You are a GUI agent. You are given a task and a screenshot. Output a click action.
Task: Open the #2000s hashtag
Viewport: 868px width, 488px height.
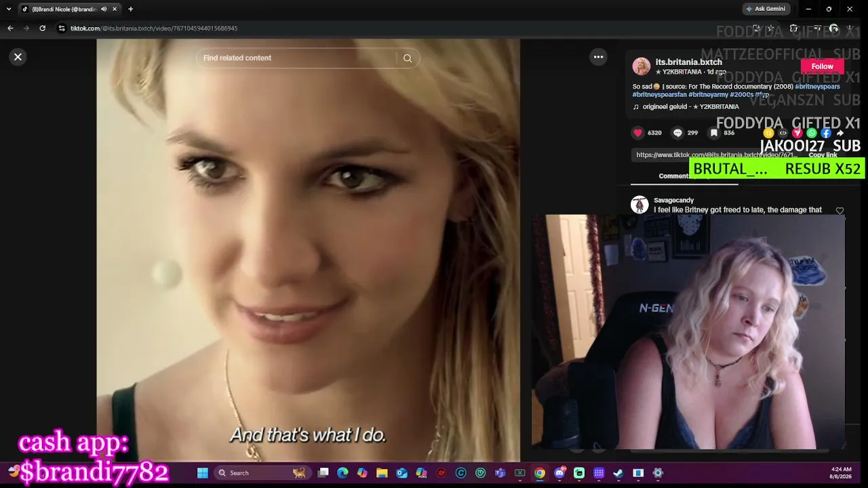pyautogui.click(x=741, y=95)
